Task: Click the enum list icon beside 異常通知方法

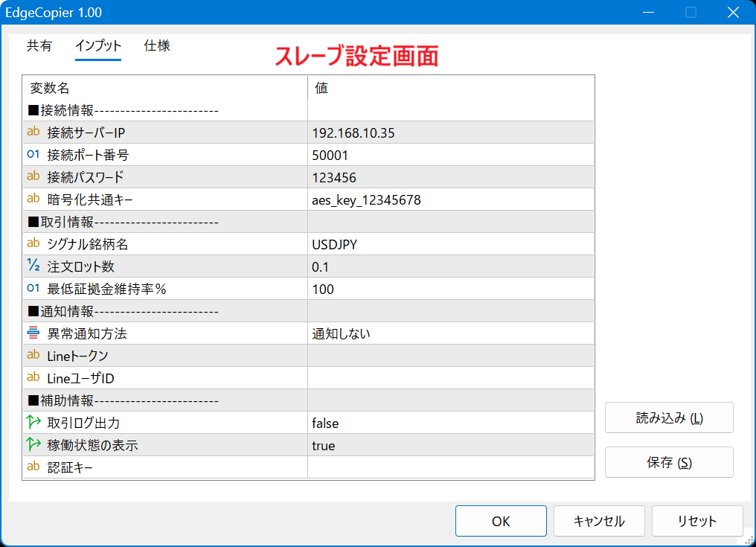Action: 33,333
